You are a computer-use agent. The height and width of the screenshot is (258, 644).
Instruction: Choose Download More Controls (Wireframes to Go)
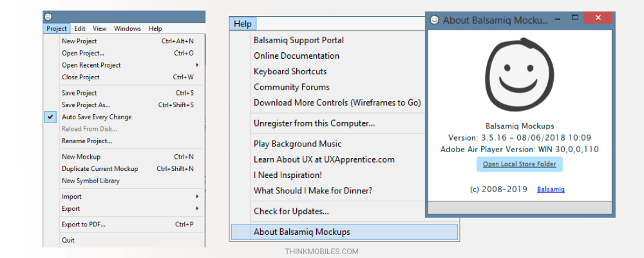[x=337, y=103]
